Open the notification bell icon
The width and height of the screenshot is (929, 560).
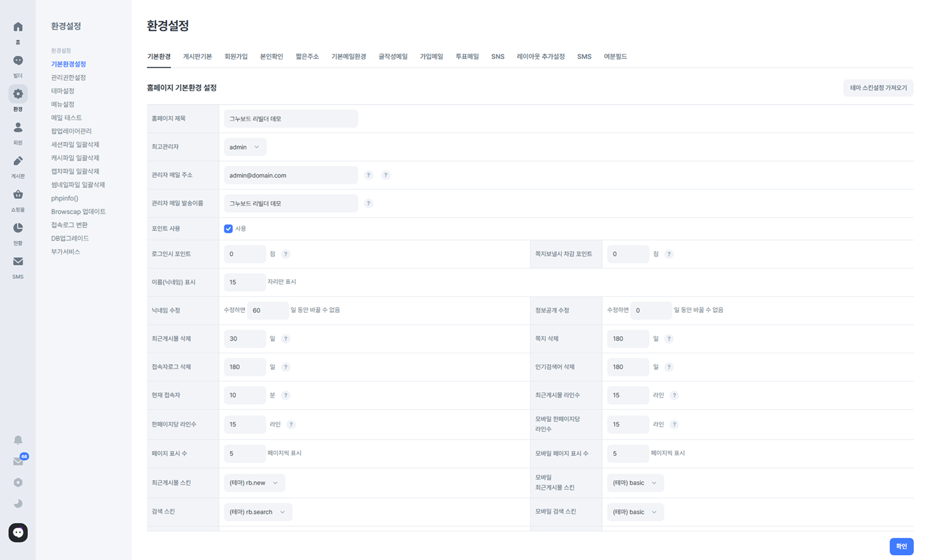click(18, 440)
